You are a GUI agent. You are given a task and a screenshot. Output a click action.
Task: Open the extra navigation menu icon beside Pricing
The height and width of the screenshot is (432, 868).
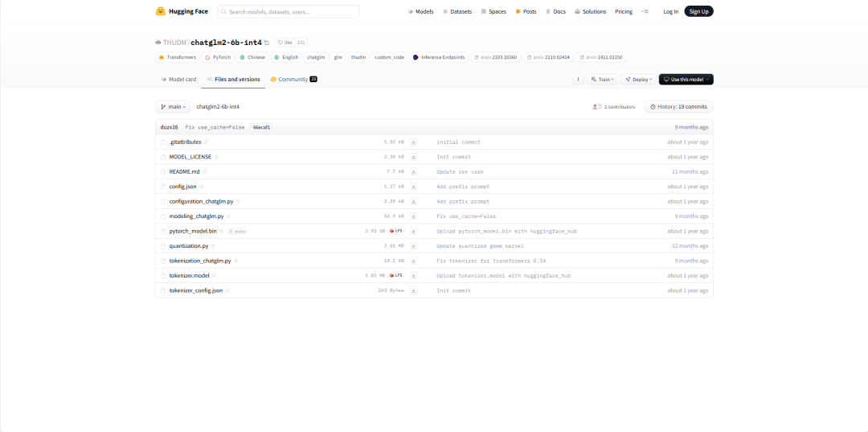pos(645,11)
